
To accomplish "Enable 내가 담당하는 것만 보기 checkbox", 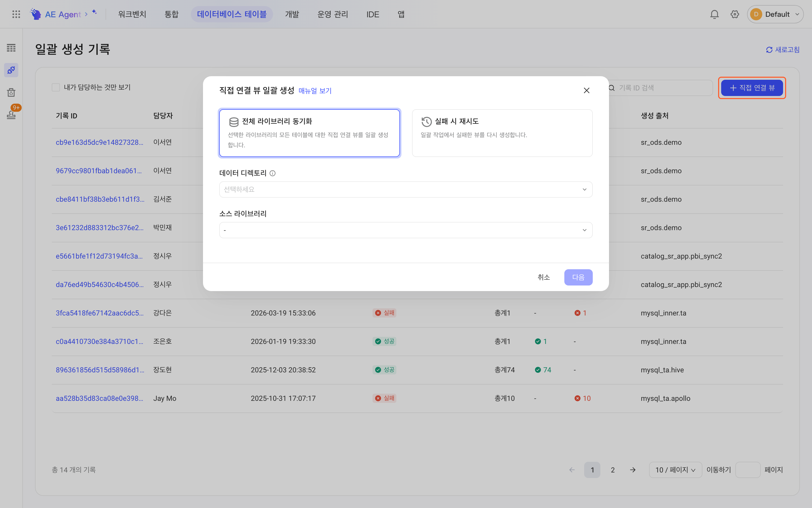I will click(56, 87).
